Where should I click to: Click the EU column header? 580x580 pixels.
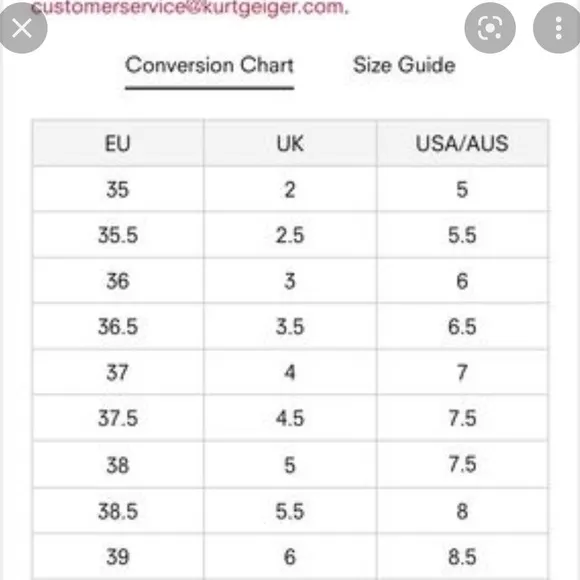tap(118, 143)
